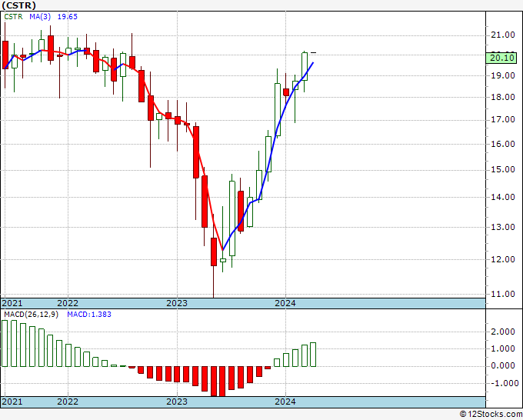Click the 15.00 price axis label
523x420 pixels.
[x=502, y=169]
